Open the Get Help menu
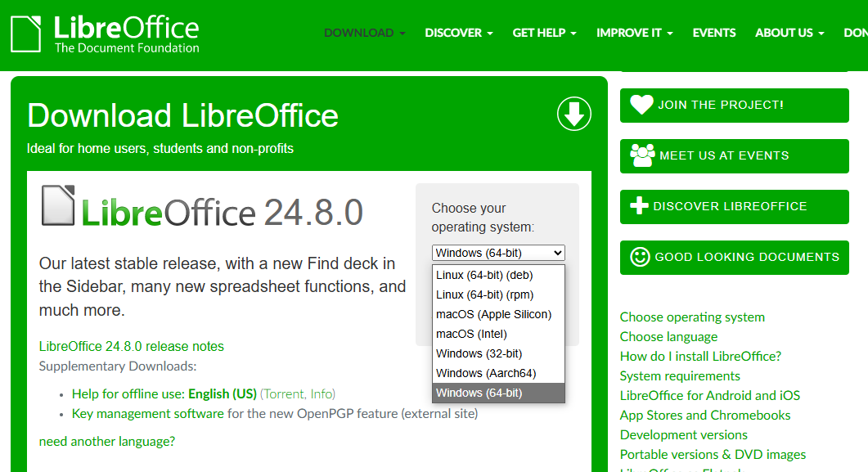 click(544, 33)
